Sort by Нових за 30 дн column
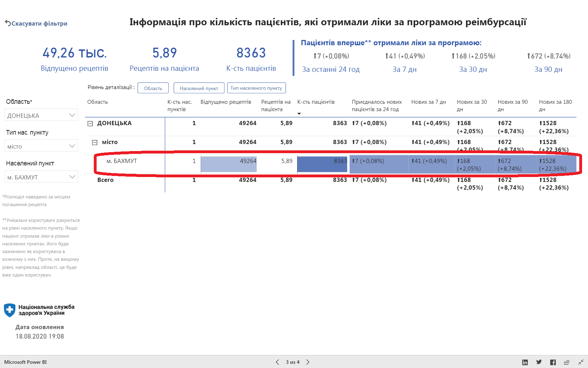Image resolution: width=588 pixels, height=368 pixels. tap(472, 105)
